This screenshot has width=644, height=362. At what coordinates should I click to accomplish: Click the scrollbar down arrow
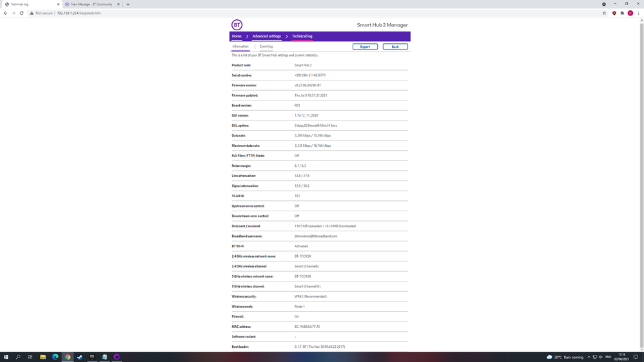(641, 349)
